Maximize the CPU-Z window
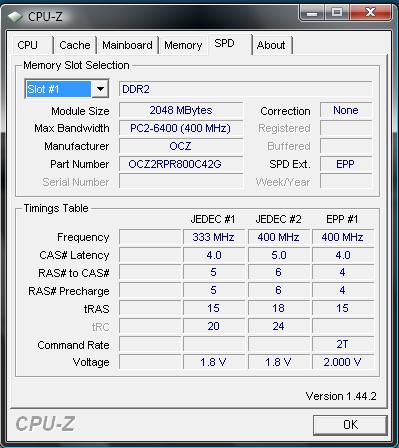The width and height of the screenshot is (399, 448). (337, 13)
